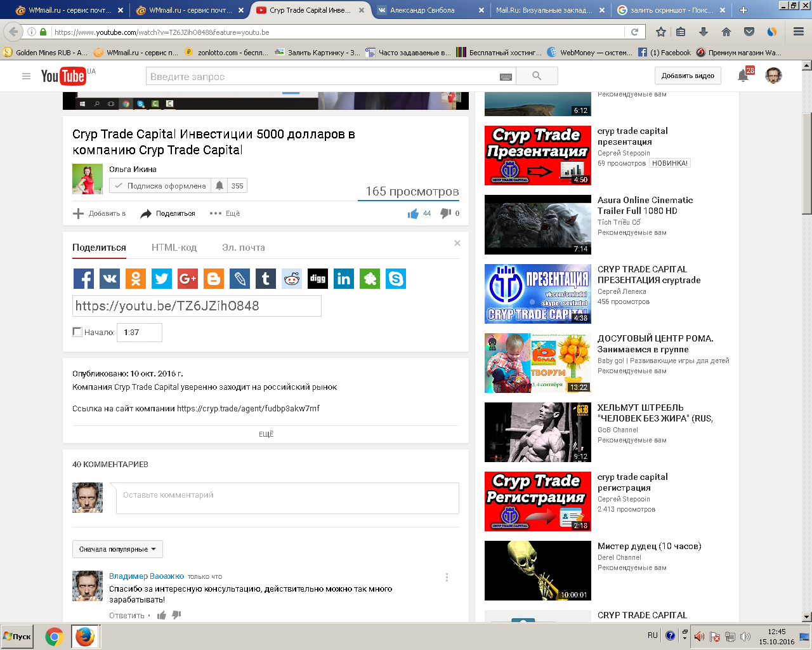This screenshot has height=650, width=812.
Task: Share the video on Digg
Action: tap(318, 279)
